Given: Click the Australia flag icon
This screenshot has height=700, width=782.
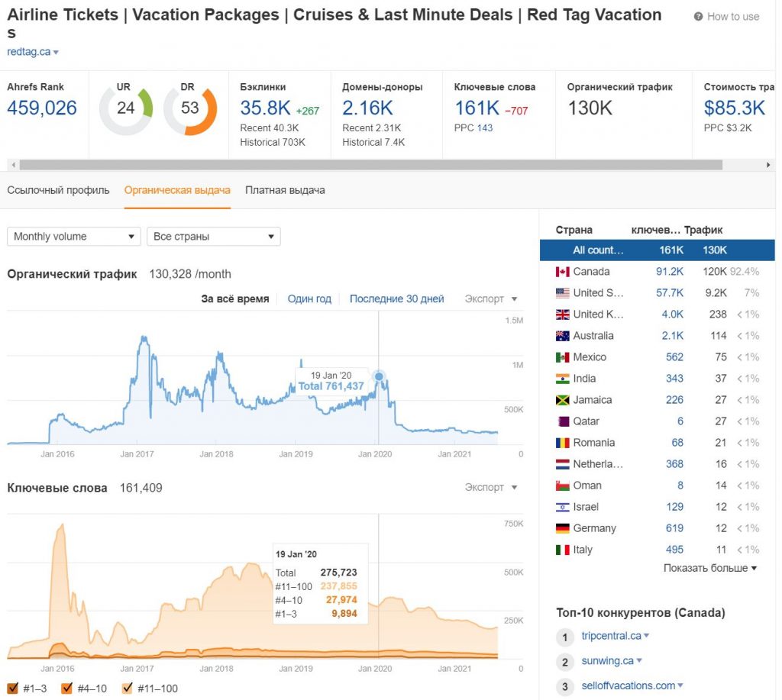Looking at the screenshot, I should (x=563, y=336).
